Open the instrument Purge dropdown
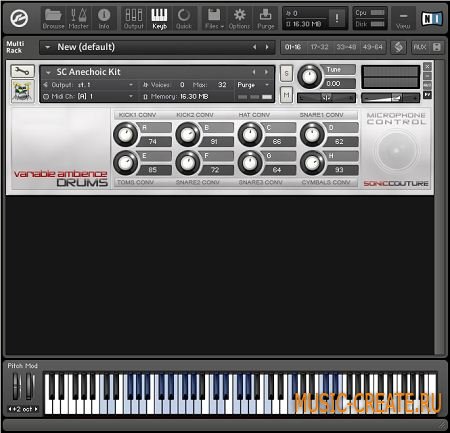 [253, 85]
